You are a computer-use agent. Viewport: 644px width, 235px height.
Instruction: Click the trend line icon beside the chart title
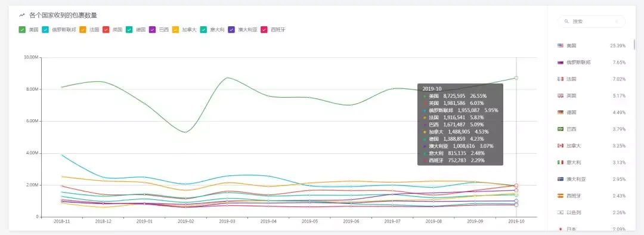click(x=22, y=15)
